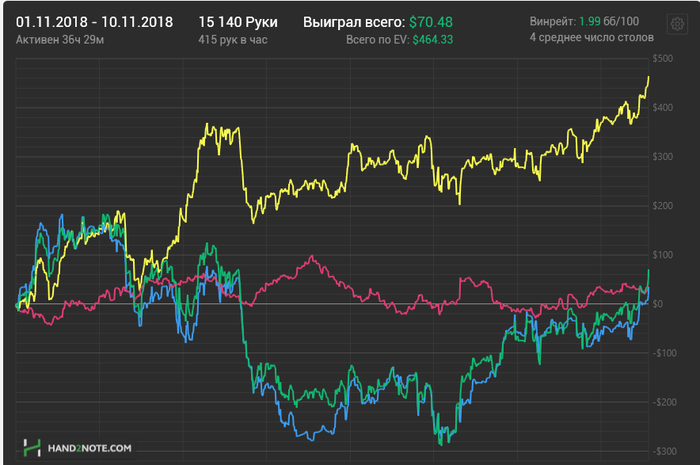Click the $0 axis label
This screenshot has width=700, height=465.
pyautogui.click(x=658, y=304)
